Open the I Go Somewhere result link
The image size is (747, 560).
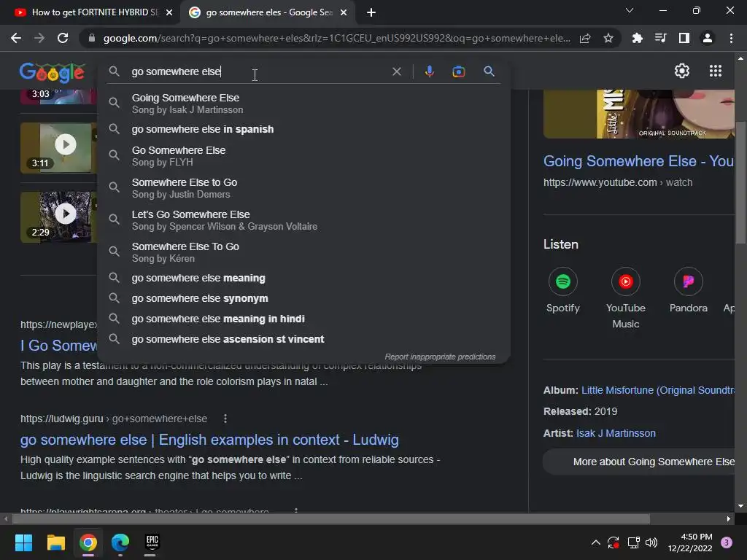point(58,345)
